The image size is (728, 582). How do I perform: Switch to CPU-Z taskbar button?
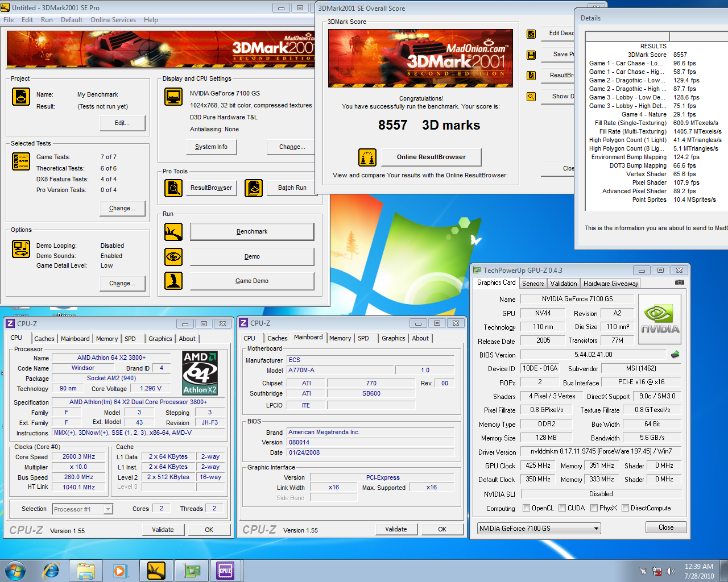[x=226, y=570]
